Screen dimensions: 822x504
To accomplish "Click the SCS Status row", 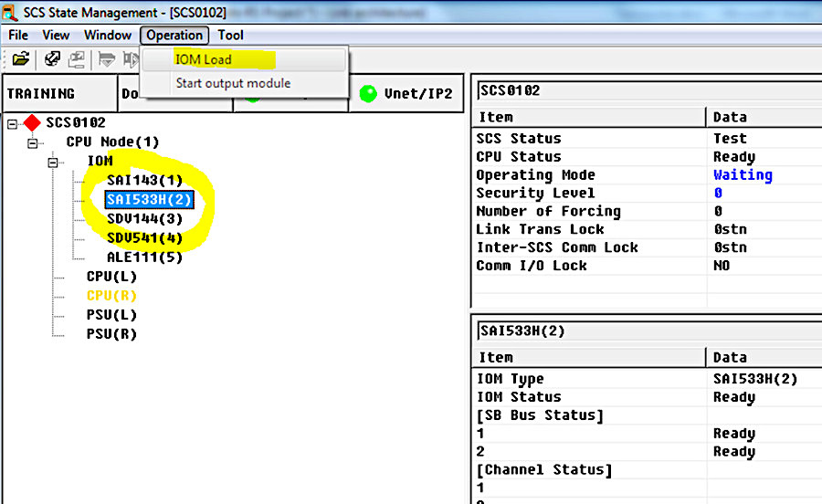I will click(x=648, y=139).
